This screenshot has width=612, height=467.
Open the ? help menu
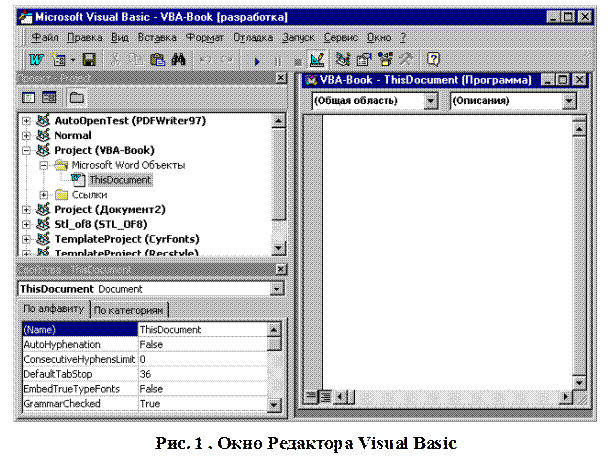(403, 37)
